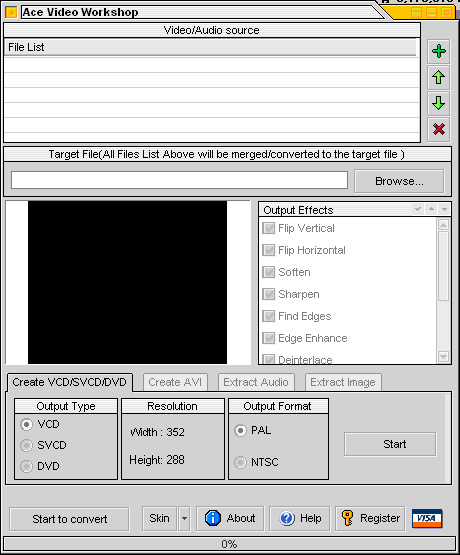Click the Output Effects header label
This screenshot has height=555, width=460.
click(x=298, y=210)
